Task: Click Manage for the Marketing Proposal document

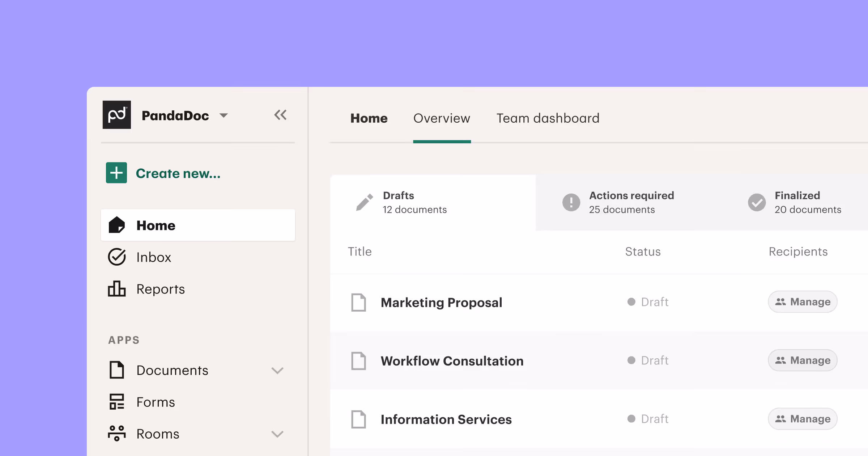Action: coord(803,301)
